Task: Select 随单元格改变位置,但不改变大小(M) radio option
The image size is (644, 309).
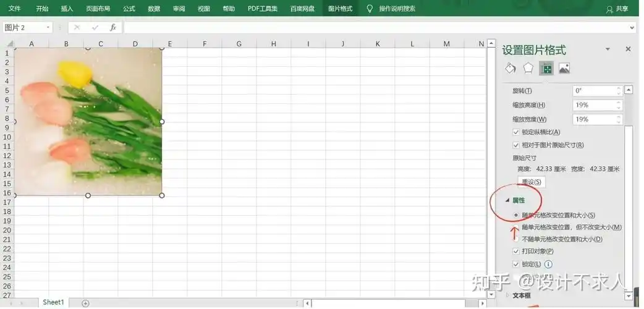Action: point(516,227)
